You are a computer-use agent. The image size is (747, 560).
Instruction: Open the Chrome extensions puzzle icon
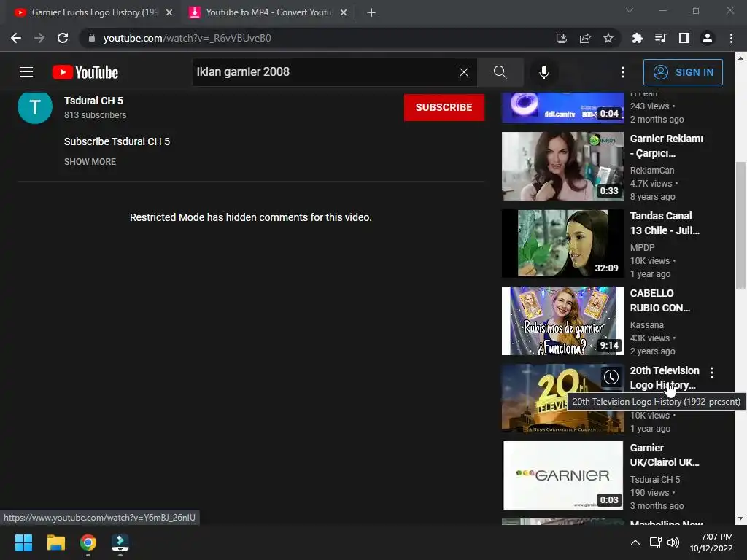point(638,38)
